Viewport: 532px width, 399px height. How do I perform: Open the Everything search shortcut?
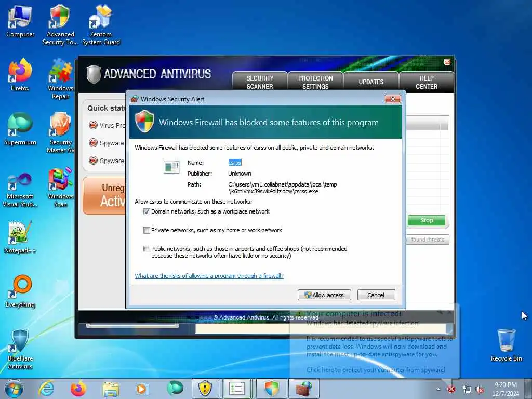[20, 291]
